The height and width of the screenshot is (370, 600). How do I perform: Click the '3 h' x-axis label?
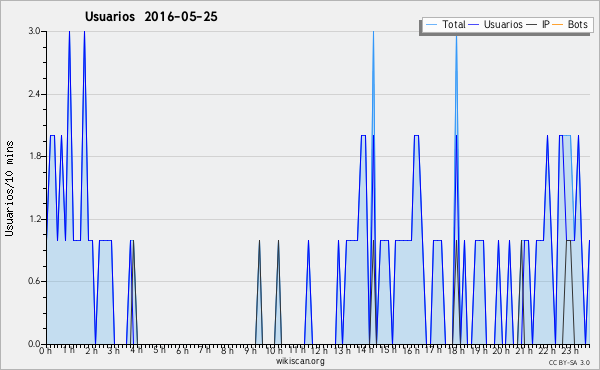(113, 351)
